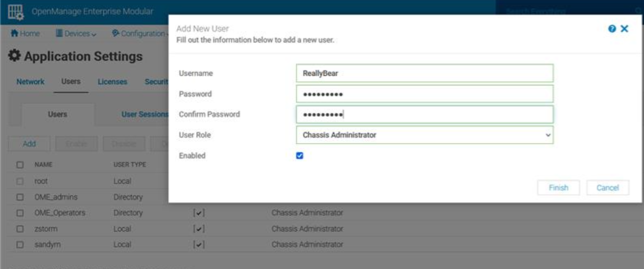
Task: Click the Cancel button
Action: click(608, 188)
